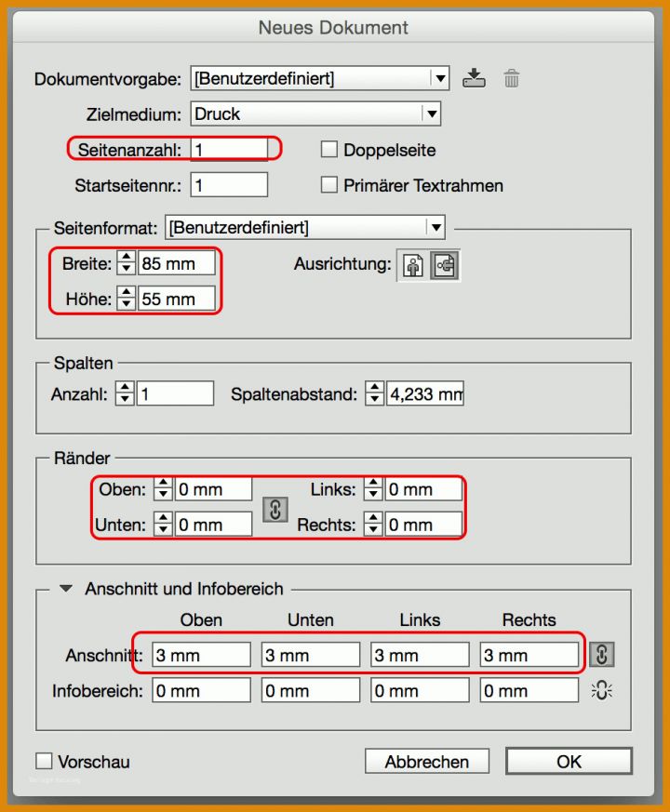
Task: Click the Breite stepper arrows
Action: pos(126,263)
